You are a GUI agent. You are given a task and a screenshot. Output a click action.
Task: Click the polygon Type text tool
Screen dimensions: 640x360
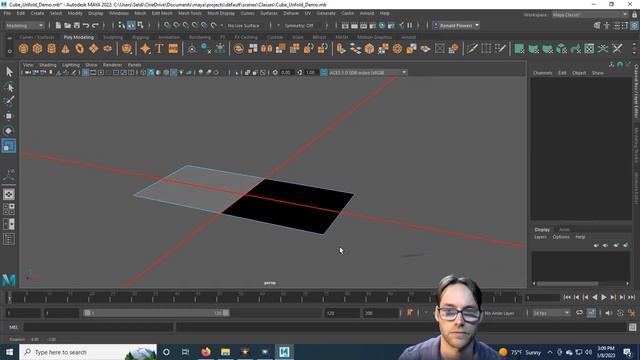point(159,49)
